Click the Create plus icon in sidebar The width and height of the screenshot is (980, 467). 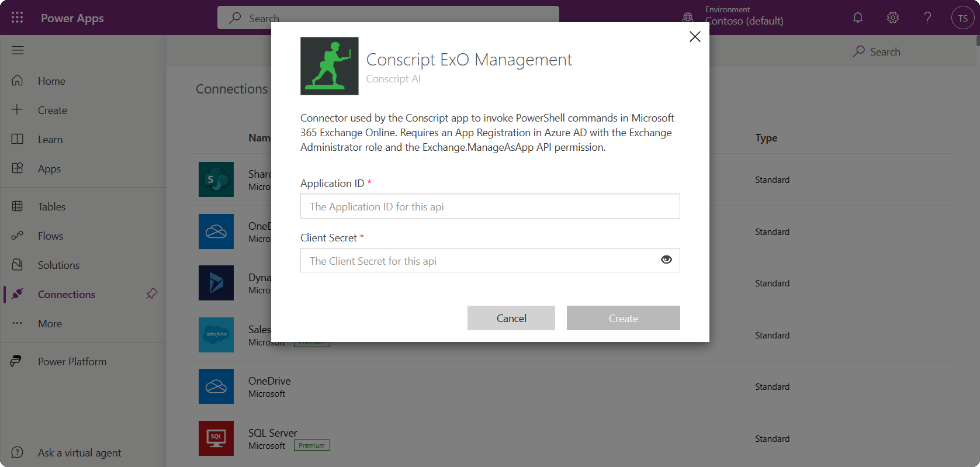[x=18, y=110]
